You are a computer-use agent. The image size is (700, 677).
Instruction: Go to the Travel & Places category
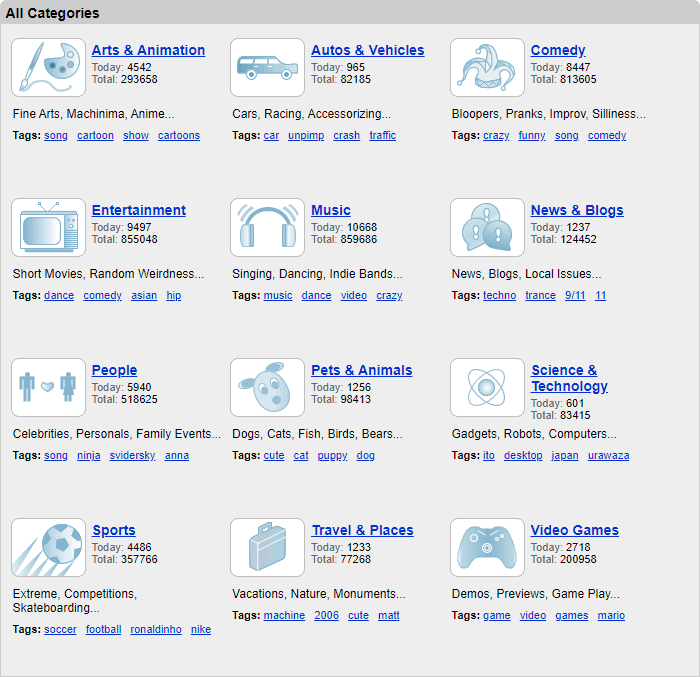click(362, 531)
